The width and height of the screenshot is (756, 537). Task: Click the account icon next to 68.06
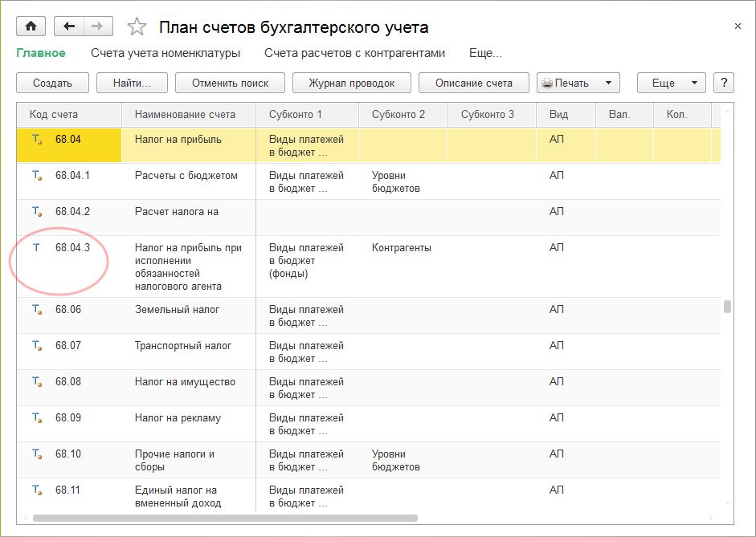[36, 310]
